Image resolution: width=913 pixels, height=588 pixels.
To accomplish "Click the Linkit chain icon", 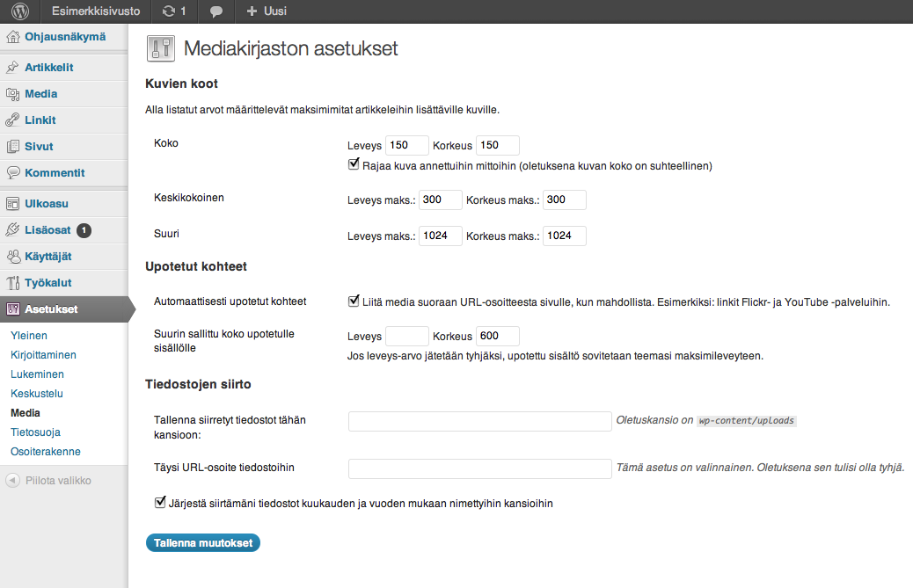I will (13, 120).
